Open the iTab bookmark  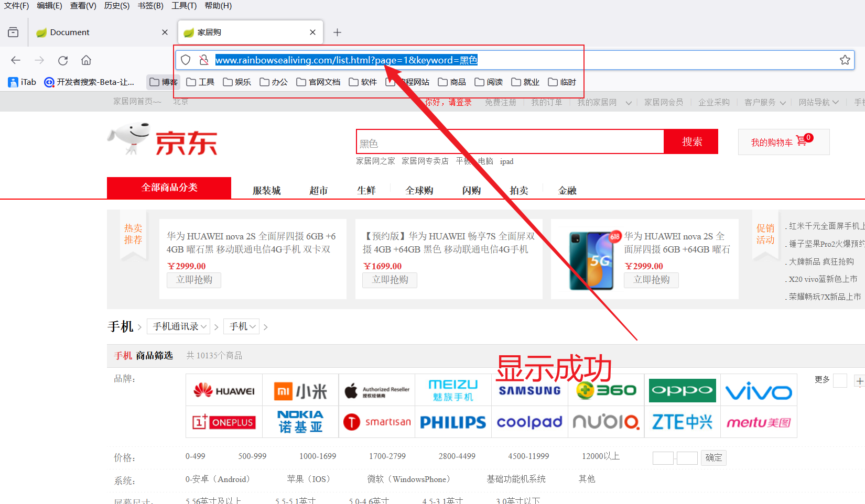(22, 82)
